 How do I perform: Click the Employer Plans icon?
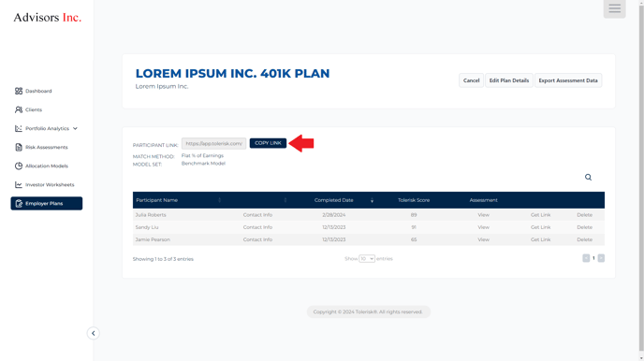click(19, 204)
